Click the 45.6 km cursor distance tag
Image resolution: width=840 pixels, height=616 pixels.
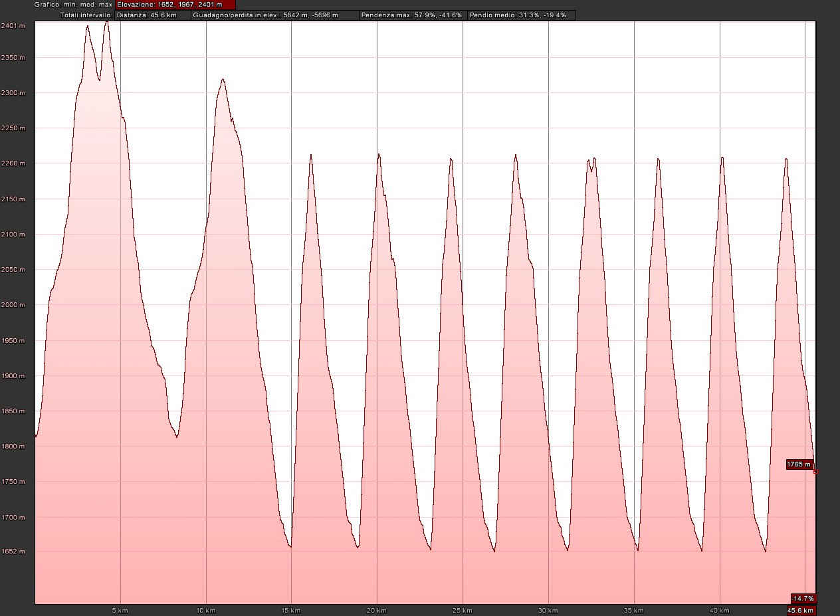click(801, 610)
